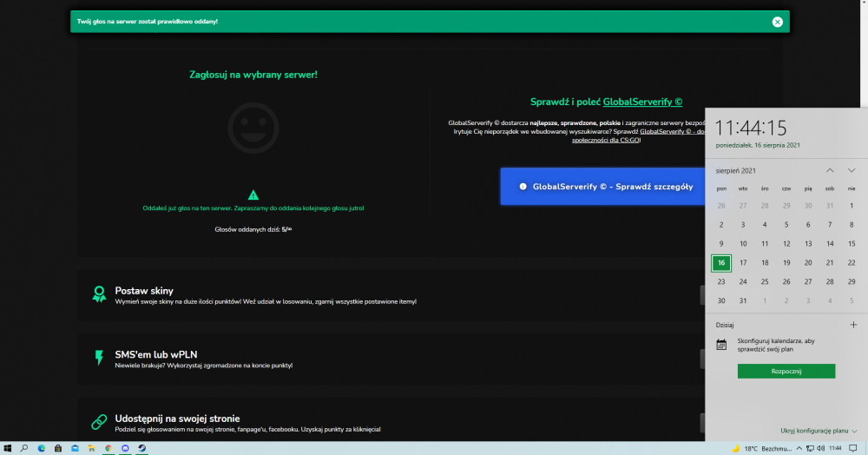Open the Windows Start menu
This screenshot has width=868, height=455.
tap(7, 448)
